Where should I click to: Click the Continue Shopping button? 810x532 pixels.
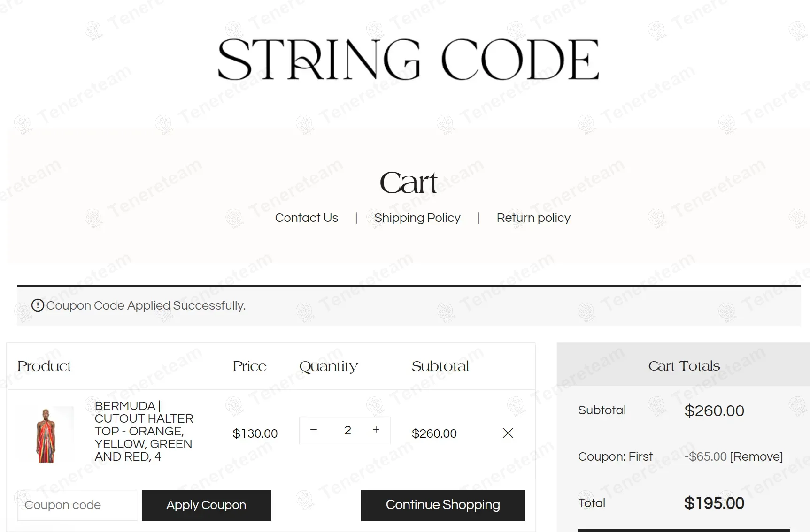tap(443, 505)
